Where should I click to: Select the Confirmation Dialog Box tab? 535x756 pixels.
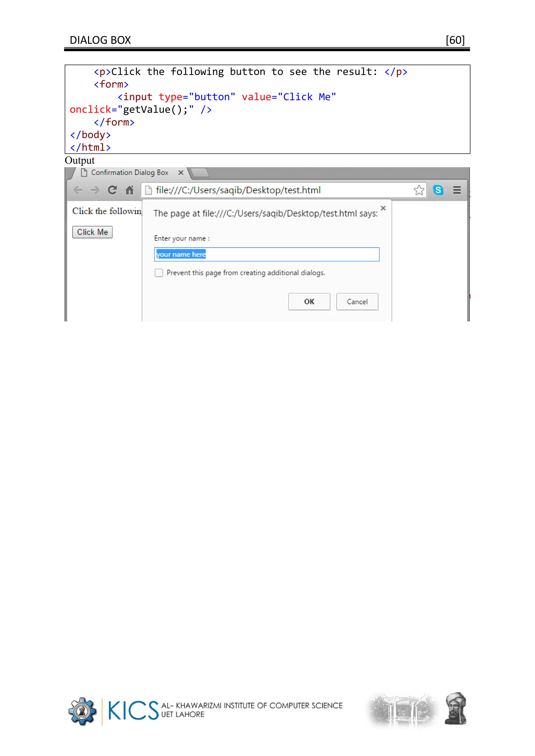[130, 173]
